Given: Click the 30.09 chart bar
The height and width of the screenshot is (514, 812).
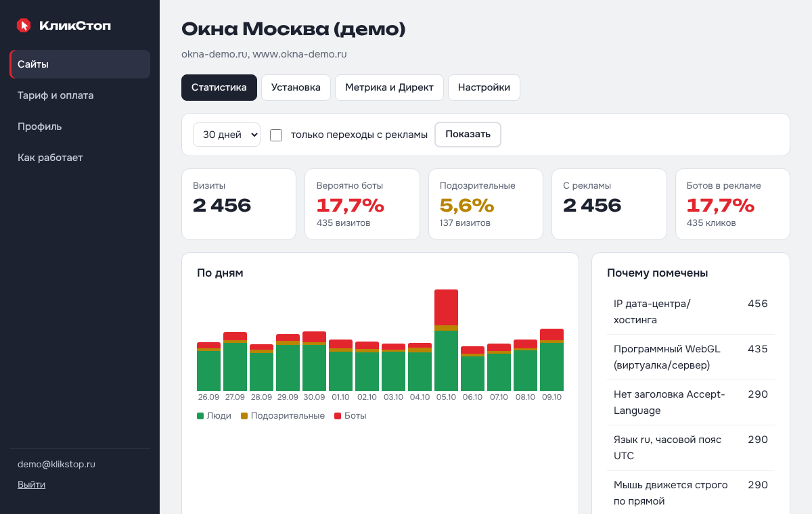Looking at the screenshot, I should coord(314,361).
